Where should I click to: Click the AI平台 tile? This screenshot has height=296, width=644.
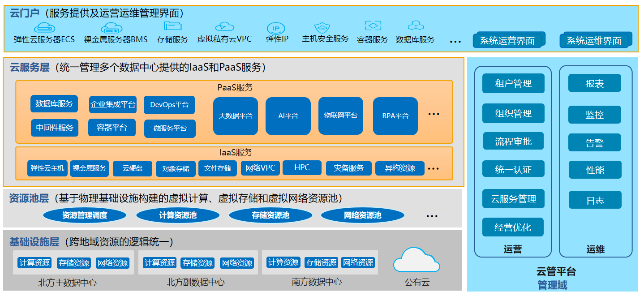tap(288, 116)
